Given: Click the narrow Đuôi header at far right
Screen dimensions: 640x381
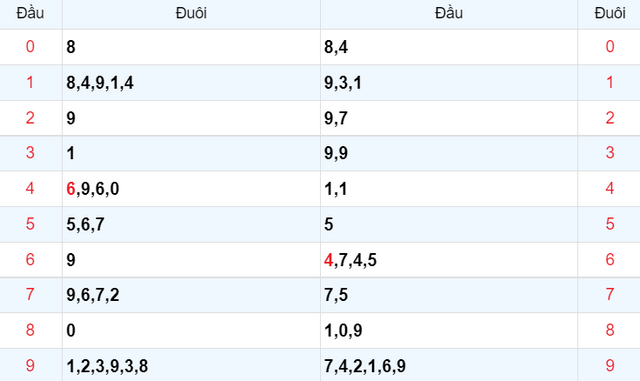Looking at the screenshot, I should (x=610, y=13).
